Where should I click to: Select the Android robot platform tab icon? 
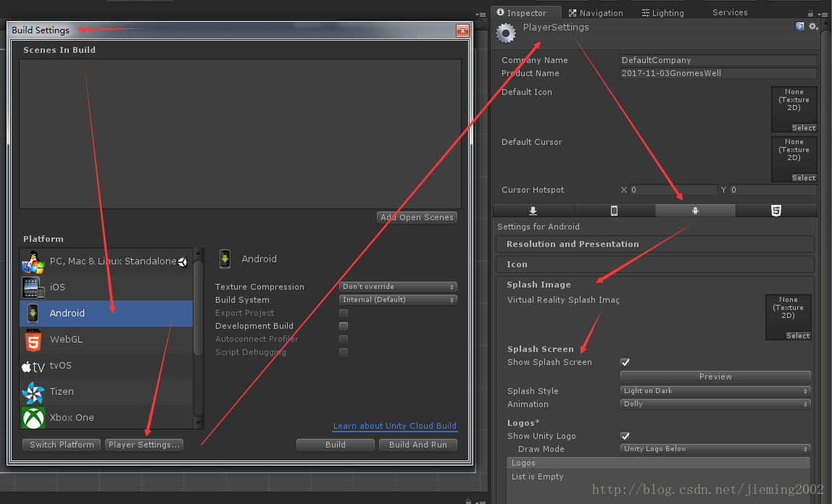[695, 211]
